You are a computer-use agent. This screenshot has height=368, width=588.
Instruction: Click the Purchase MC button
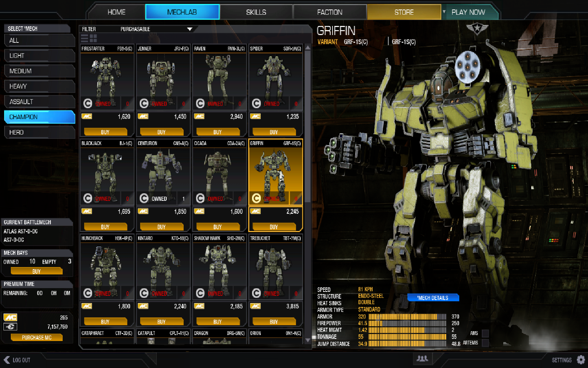coord(37,338)
